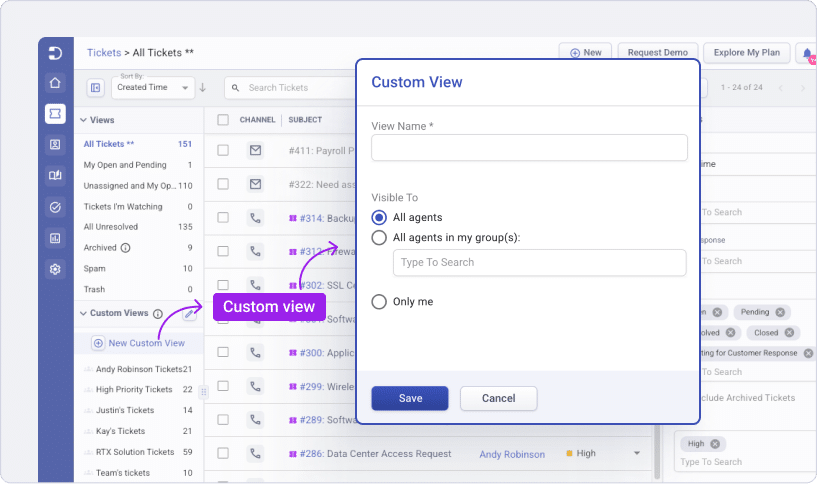Select the Spam view
Viewport: 817px width, 484px height.
click(x=138, y=269)
